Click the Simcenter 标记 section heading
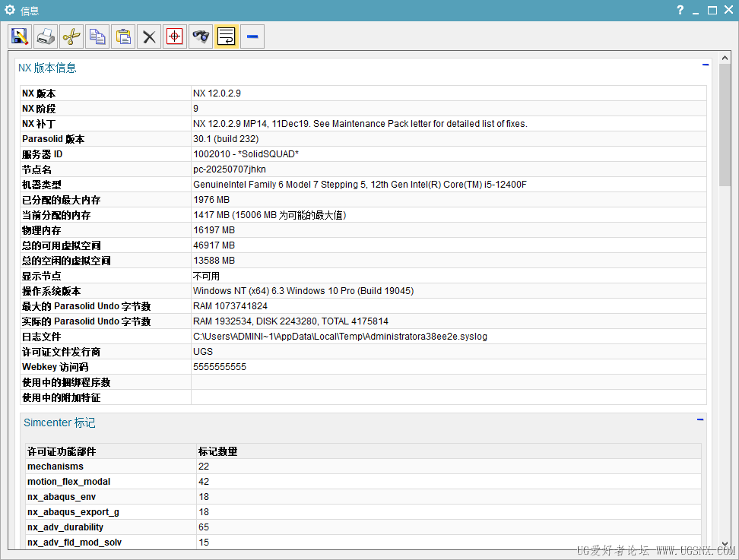This screenshot has height=560, width=739. coord(59,422)
